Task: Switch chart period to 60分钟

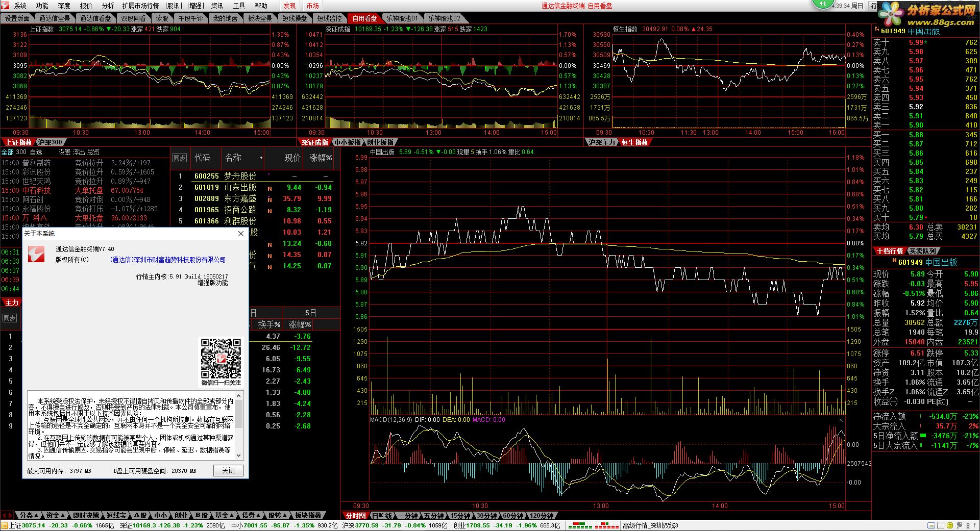Action: tap(513, 516)
